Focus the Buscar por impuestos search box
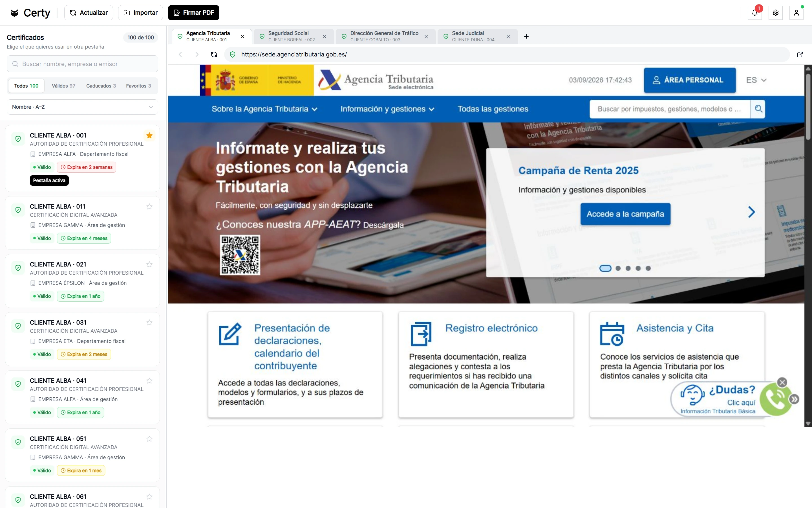Screen dimensions: 812x508 point(670,109)
